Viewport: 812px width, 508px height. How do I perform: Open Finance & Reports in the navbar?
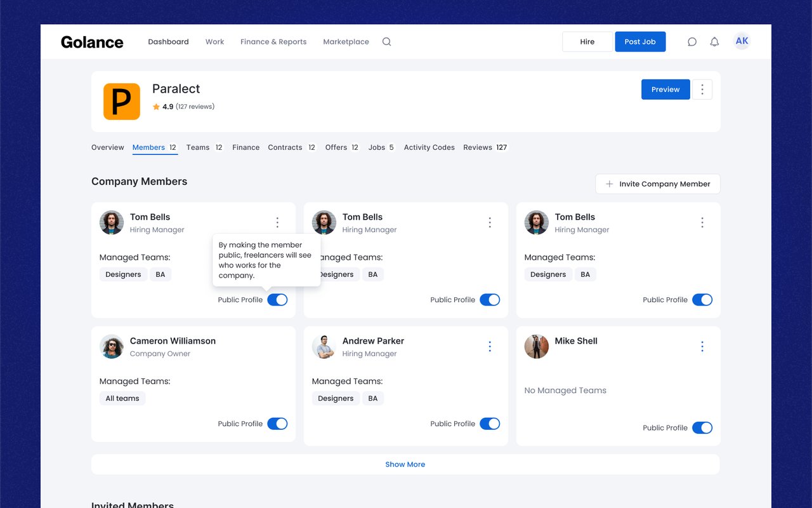click(273, 42)
